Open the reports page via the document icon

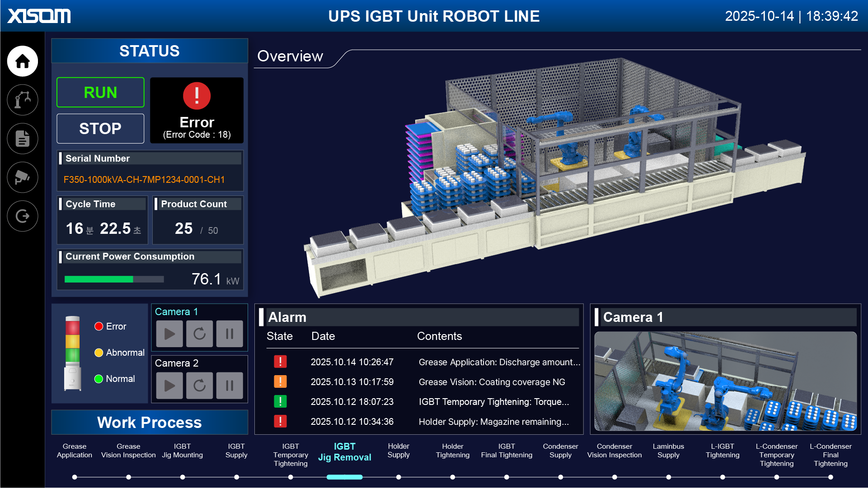click(22, 139)
